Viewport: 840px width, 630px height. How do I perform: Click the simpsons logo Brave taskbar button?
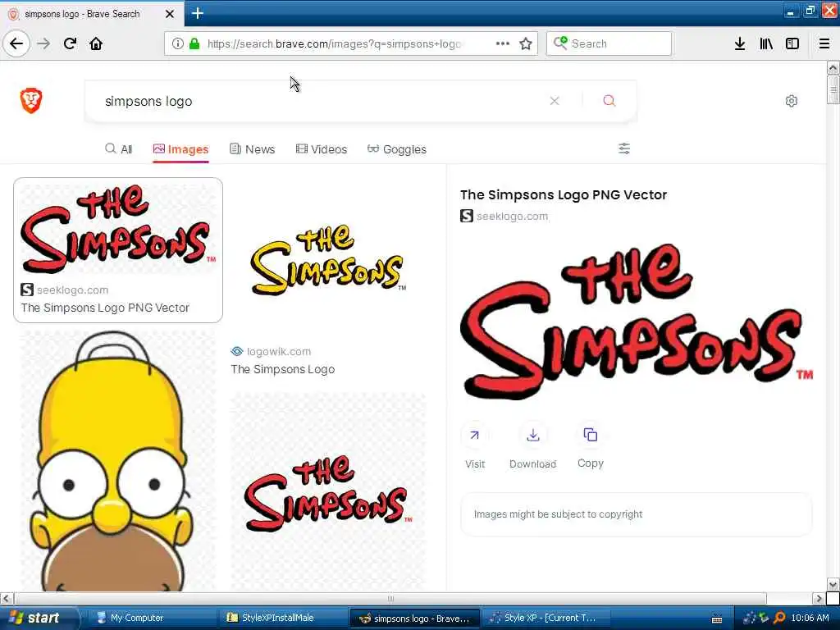click(x=414, y=618)
